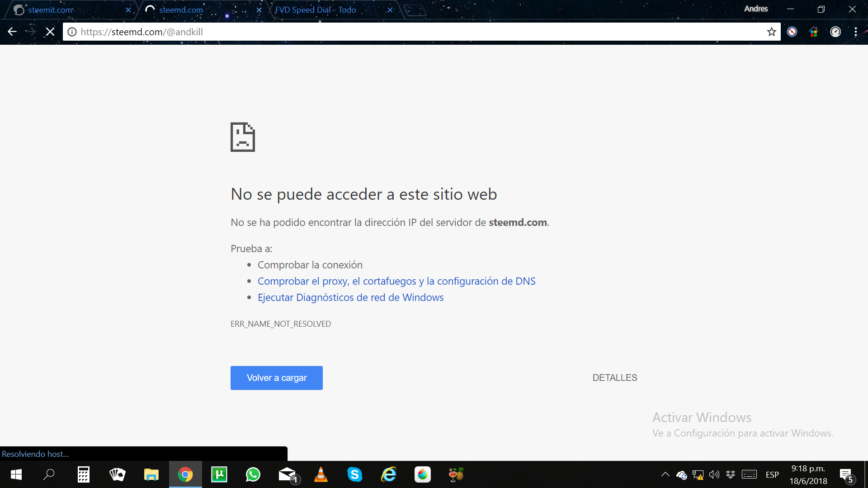868x488 pixels.
Task: Click the bookmark star icon
Action: click(771, 32)
